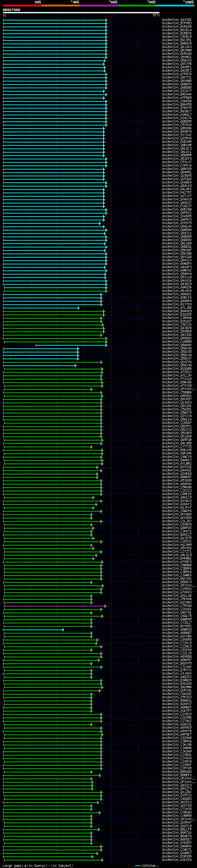
Task: Select label UniRef100_O22477
Action: [x=177, y=91]
